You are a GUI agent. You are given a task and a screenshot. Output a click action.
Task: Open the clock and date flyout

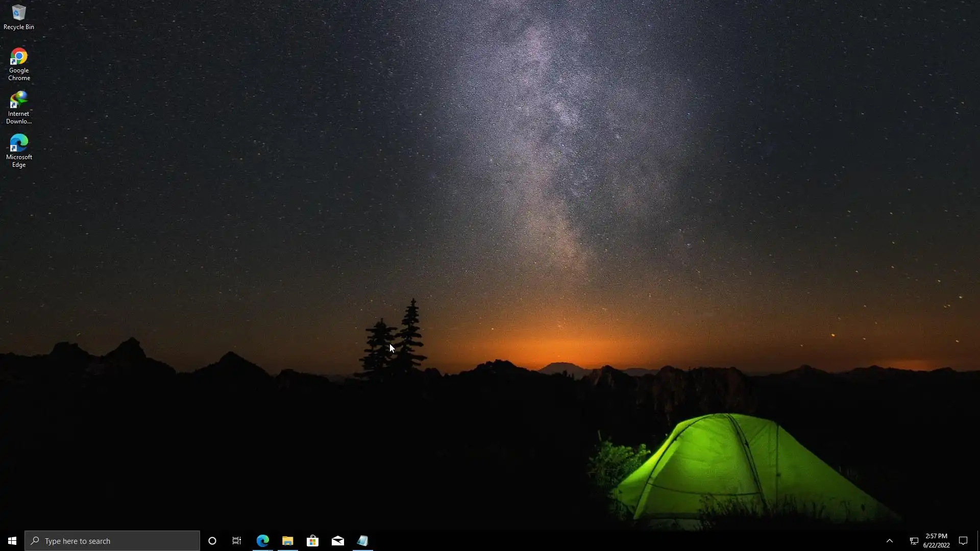click(x=936, y=541)
